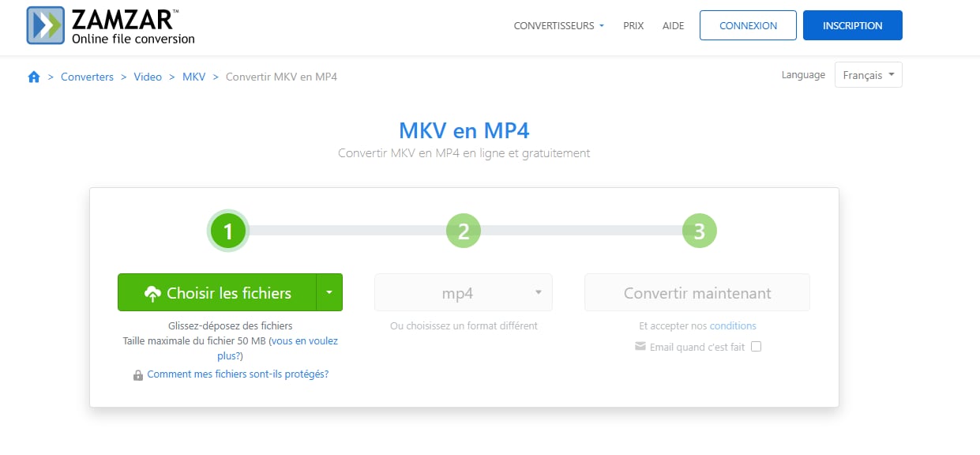Click Convertir MKV en MP4 breadcrumb text
The height and width of the screenshot is (455, 980).
click(x=281, y=77)
